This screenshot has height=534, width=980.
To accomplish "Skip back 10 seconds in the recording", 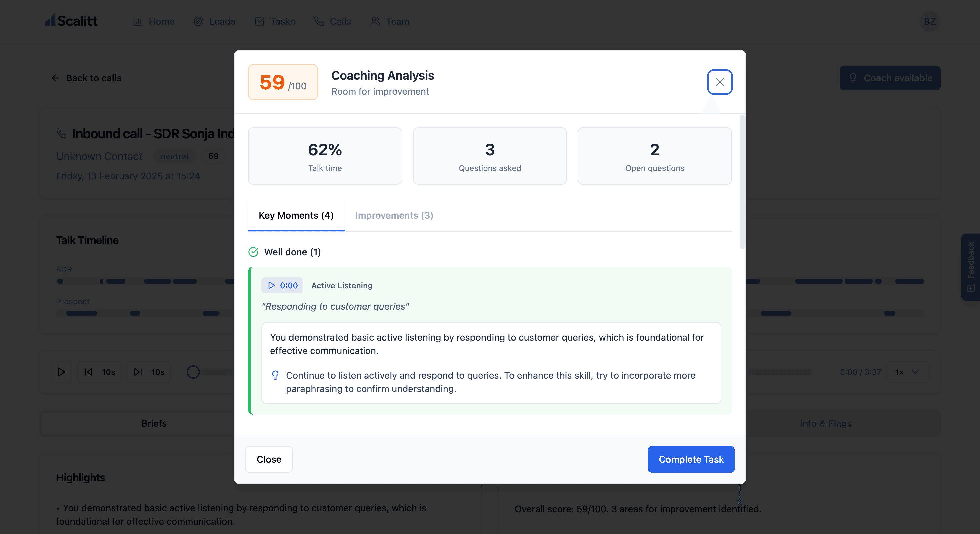I will point(99,372).
